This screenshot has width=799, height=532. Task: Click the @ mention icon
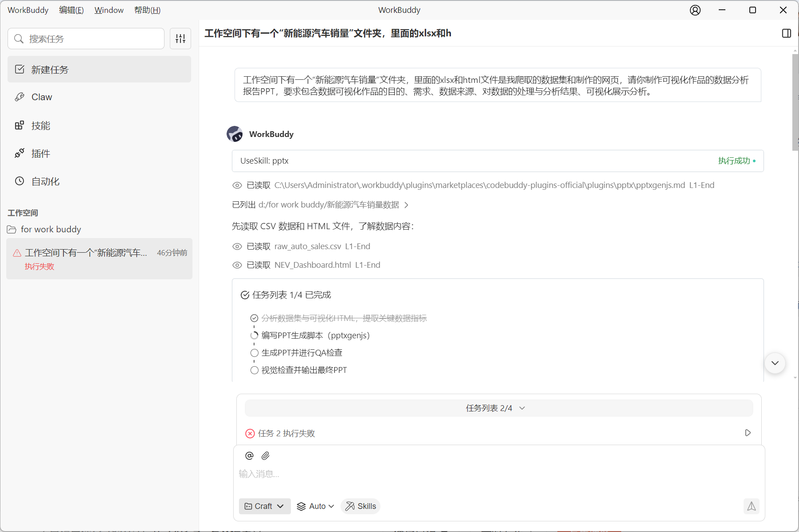(249, 456)
